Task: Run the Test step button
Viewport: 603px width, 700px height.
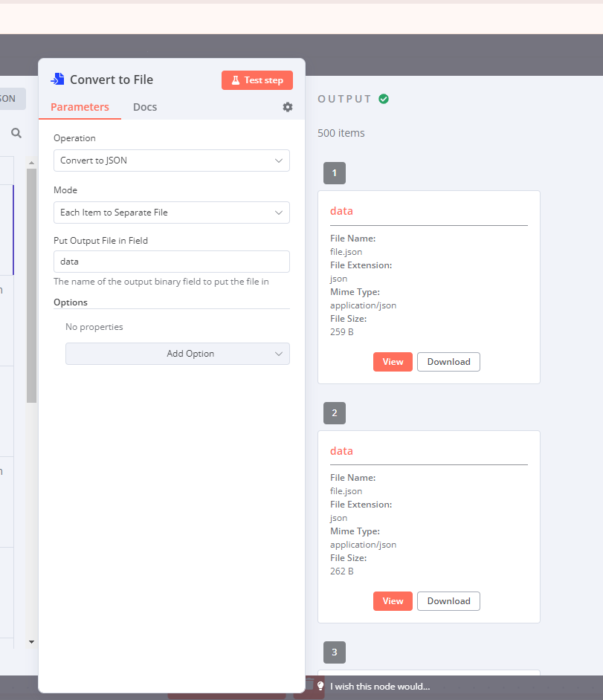Action: pos(257,80)
